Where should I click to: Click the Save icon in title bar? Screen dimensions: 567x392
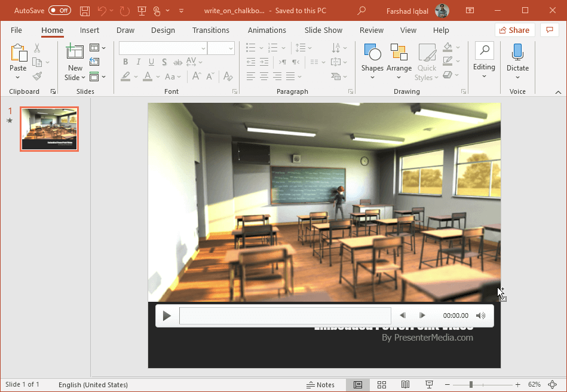pos(85,11)
